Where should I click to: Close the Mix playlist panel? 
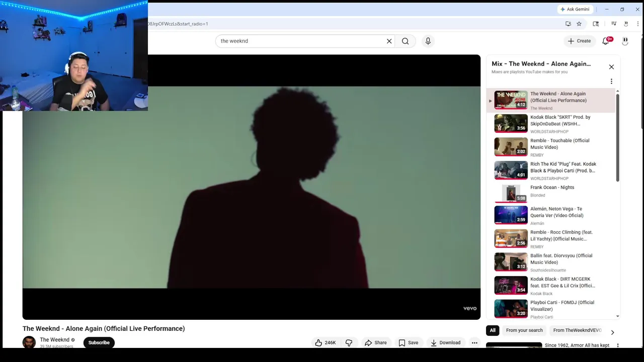click(x=611, y=67)
